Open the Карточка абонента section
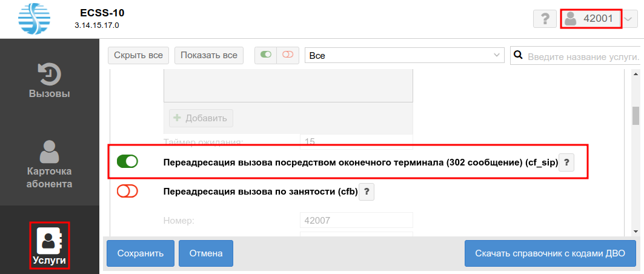Screen dimensions: 644x274 pos(50,164)
